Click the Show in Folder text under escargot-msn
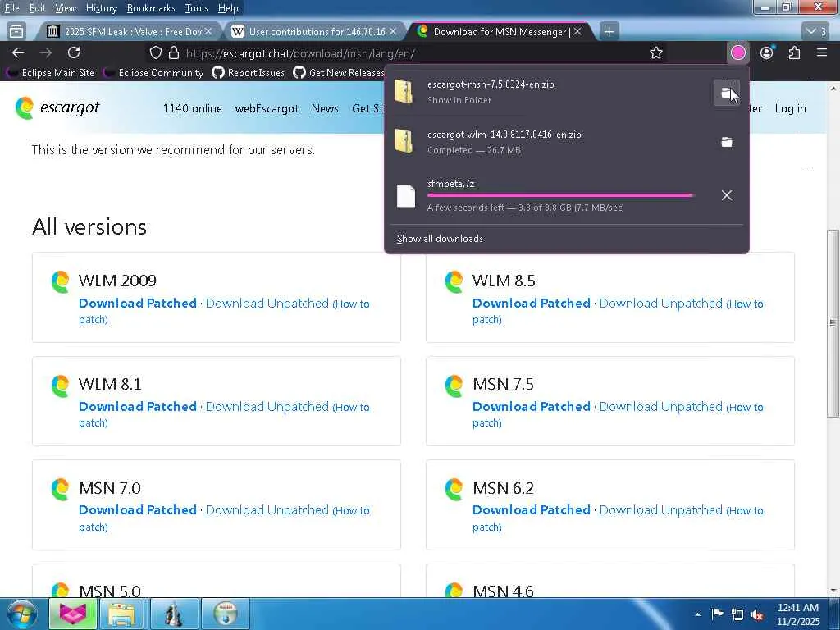The image size is (840, 630). (x=459, y=100)
